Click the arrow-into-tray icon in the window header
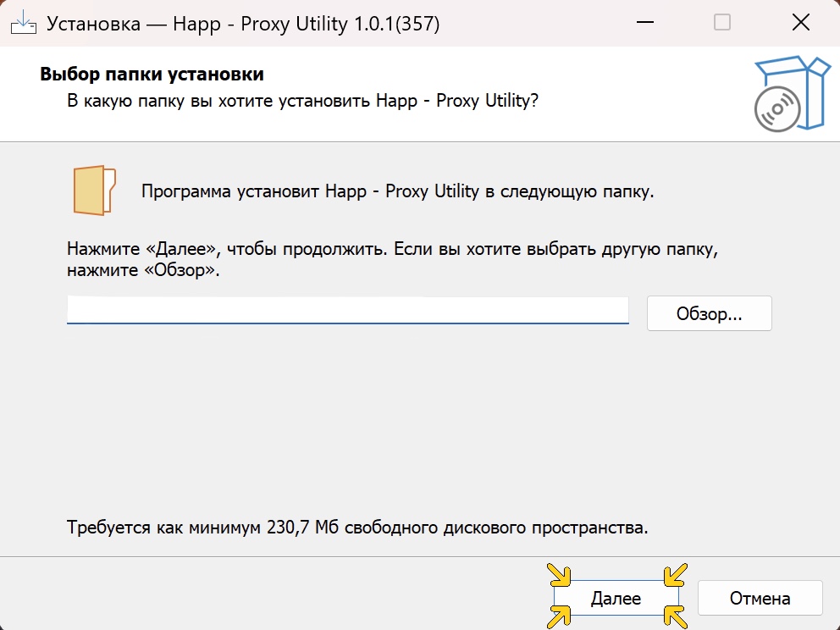 coord(25,23)
